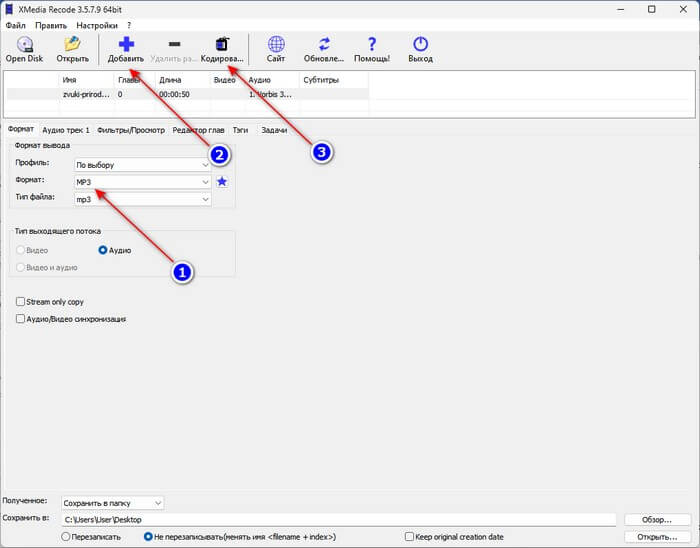Screen dimensions: 700x548
Task: Switch to the Формат tab
Action: (x=21, y=129)
